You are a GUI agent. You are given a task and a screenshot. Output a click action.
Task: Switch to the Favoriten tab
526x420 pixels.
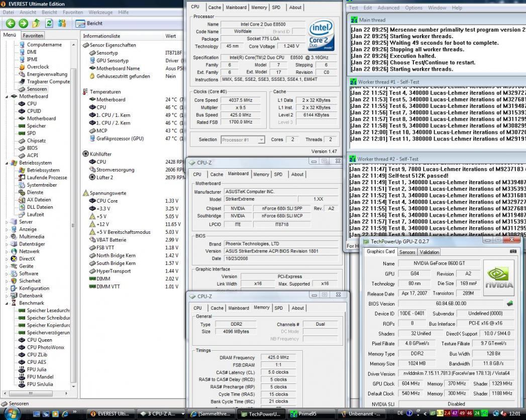(x=33, y=36)
